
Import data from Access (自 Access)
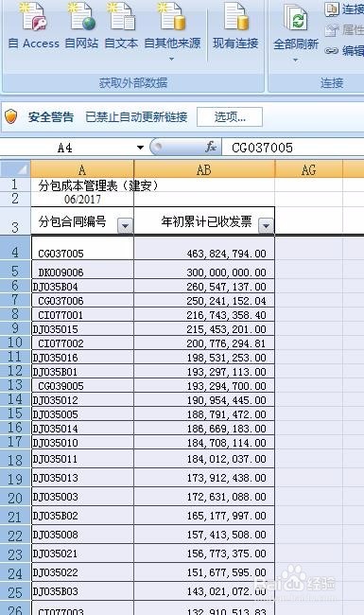tap(34, 26)
